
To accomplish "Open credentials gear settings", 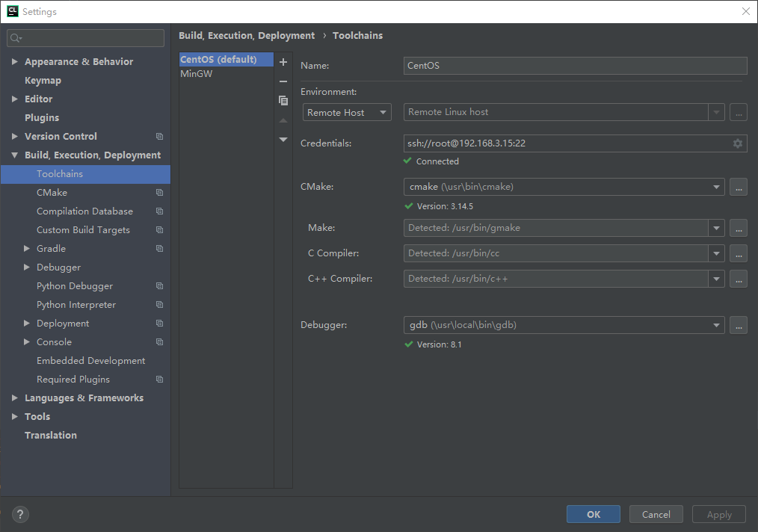I will (738, 143).
